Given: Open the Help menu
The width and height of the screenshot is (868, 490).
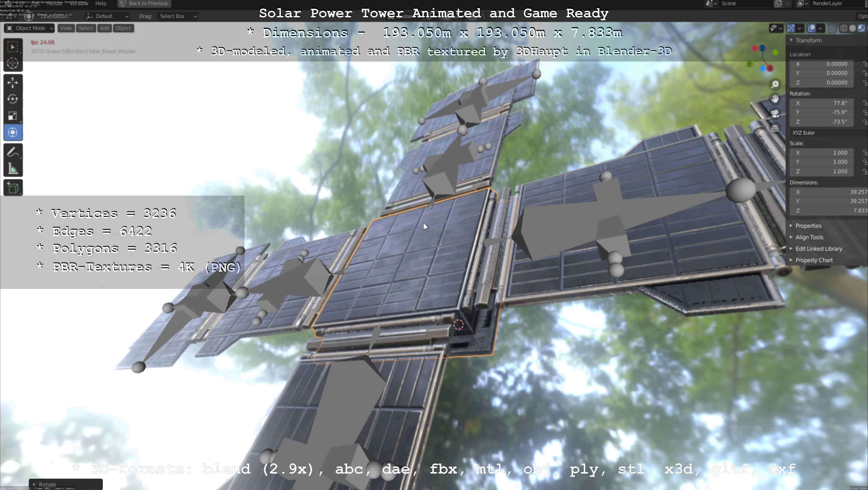Looking at the screenshot, I should [101, 3].
